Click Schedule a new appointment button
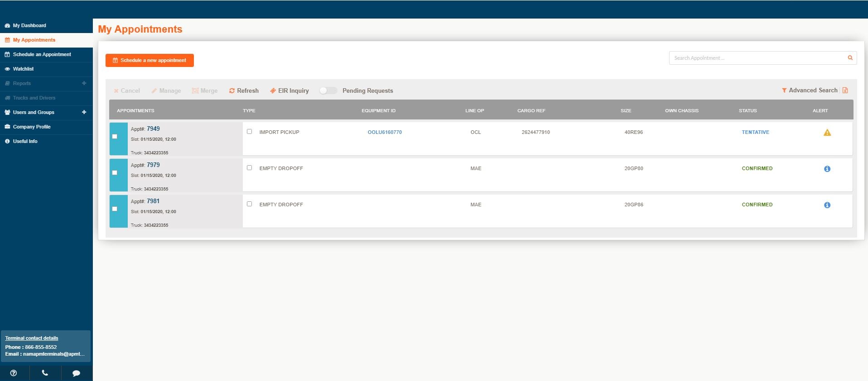This screenshot has width=868, height=381. (149, 60)
